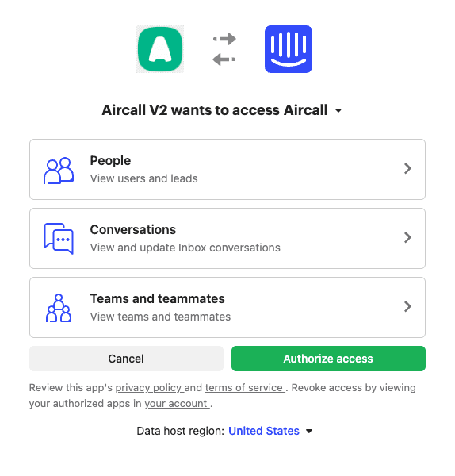The image size is (455, 476).
Task: Click the Teams and teammates group icon
Action: (x=59, y=308)
